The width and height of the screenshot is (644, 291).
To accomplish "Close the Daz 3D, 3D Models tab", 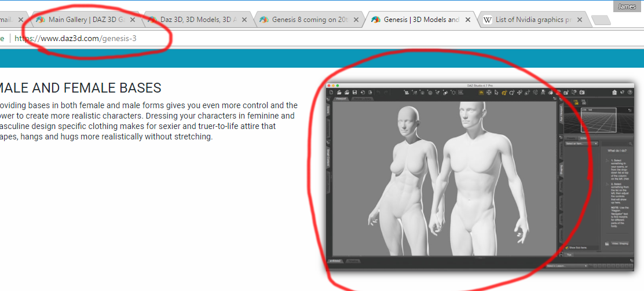I will [244, 19].
